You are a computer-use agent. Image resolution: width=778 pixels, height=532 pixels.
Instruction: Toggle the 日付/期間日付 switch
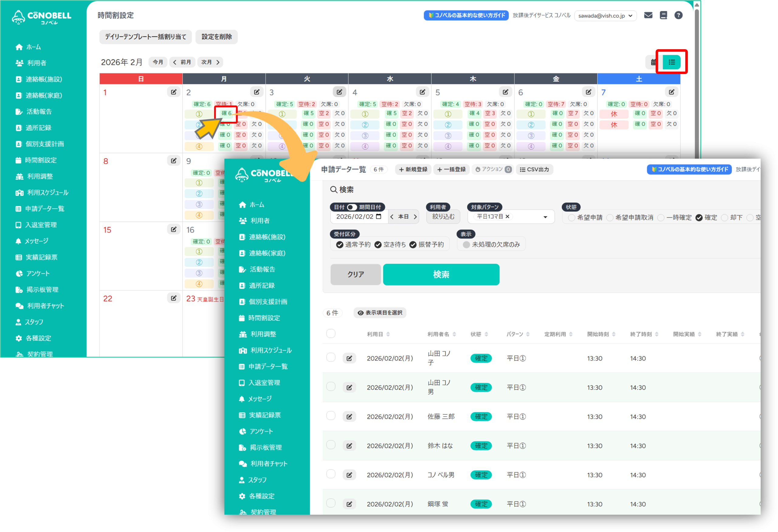pos(352,207)
